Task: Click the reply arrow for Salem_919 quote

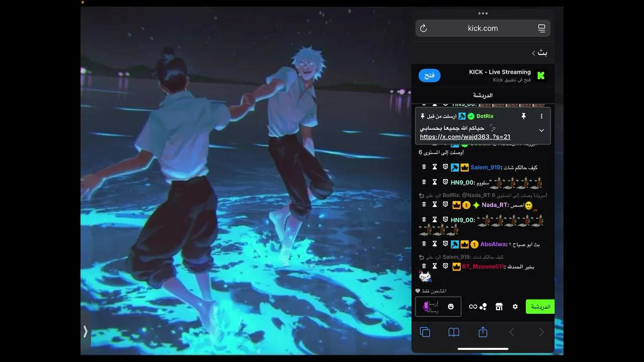Action: [422, 257]
